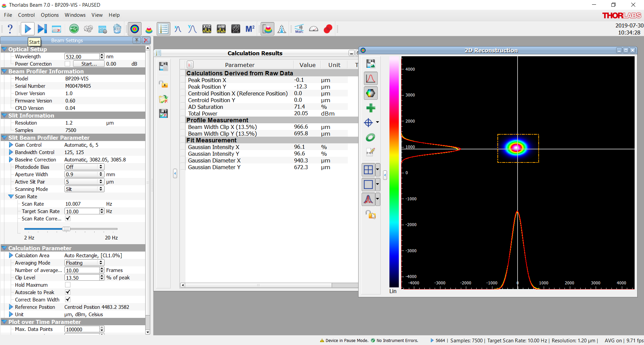The image size is (644, 345).
Task: Open the 3D profile view icon
Action: click(x=149, y=29)
